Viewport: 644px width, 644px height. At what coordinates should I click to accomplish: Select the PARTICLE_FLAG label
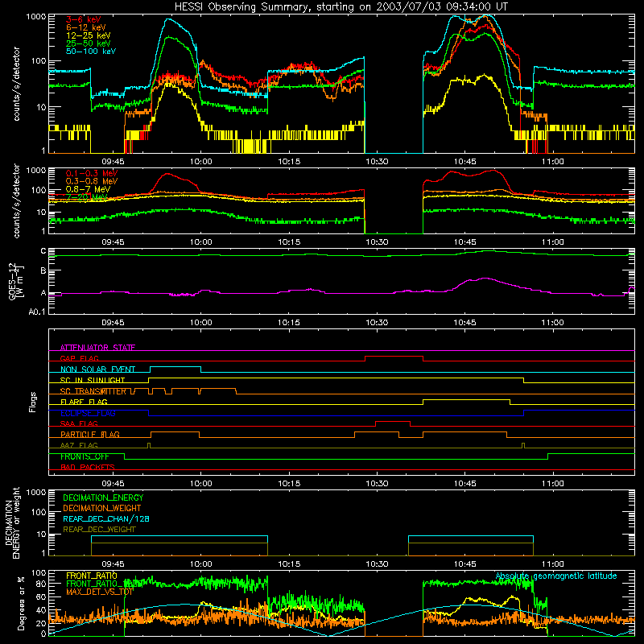coord(90,435)
